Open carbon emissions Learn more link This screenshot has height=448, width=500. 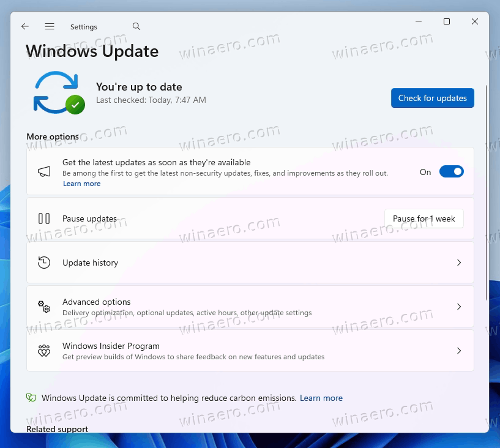(x=321, y=398)
